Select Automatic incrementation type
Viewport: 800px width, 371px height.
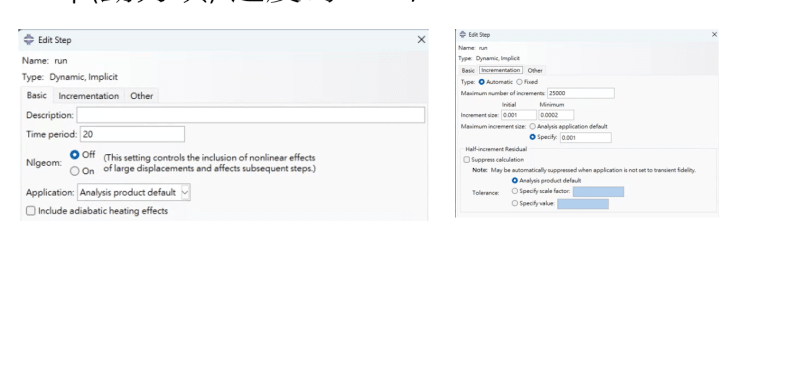(482, 82)
